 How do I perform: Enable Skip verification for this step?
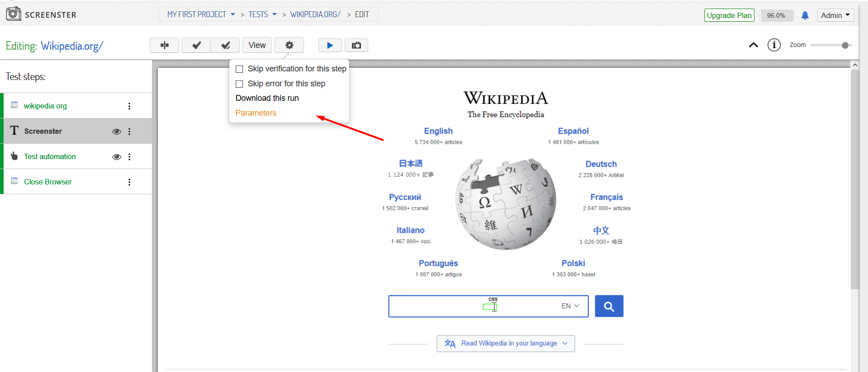coord(239,69)
